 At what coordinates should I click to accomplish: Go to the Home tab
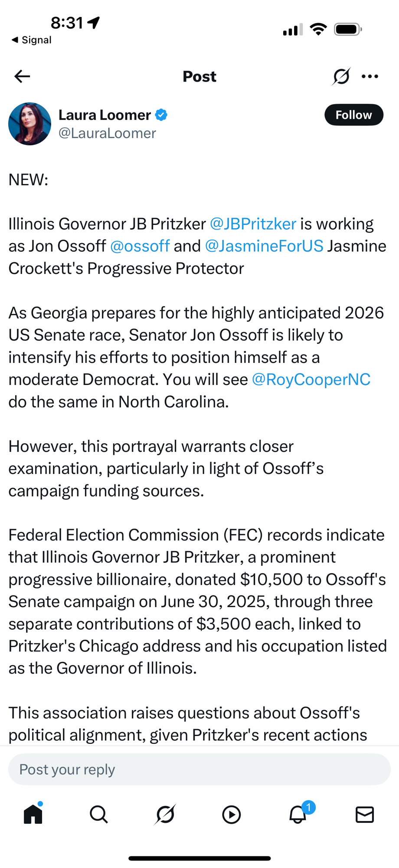pyautogui.click(x=33, y=814)
